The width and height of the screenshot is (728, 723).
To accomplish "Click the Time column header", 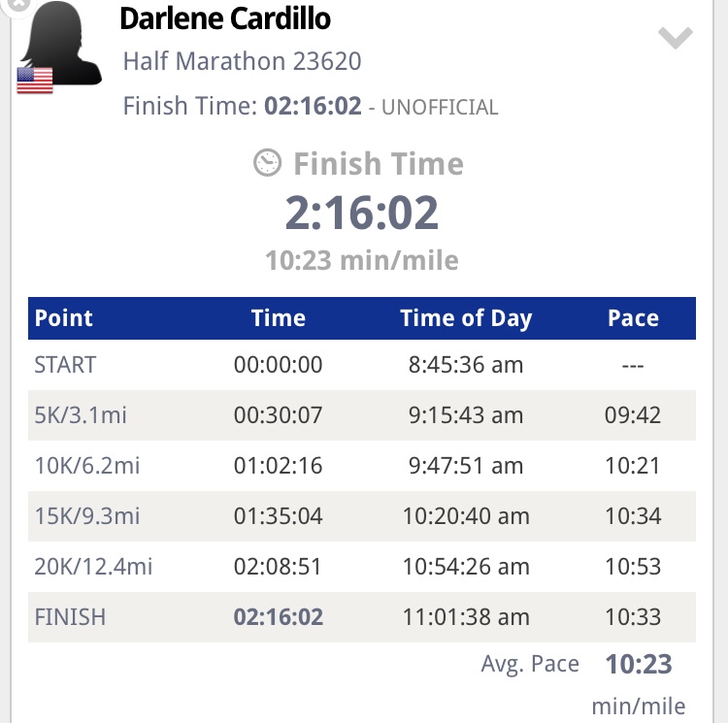I will pyautogui.click(x=279, y=318).
